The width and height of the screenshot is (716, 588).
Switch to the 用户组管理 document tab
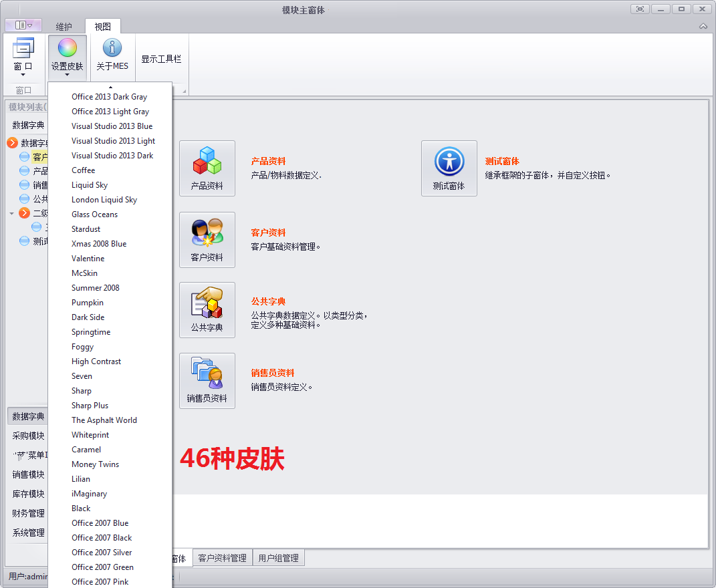pyautogui.click(x=278, y=558)
